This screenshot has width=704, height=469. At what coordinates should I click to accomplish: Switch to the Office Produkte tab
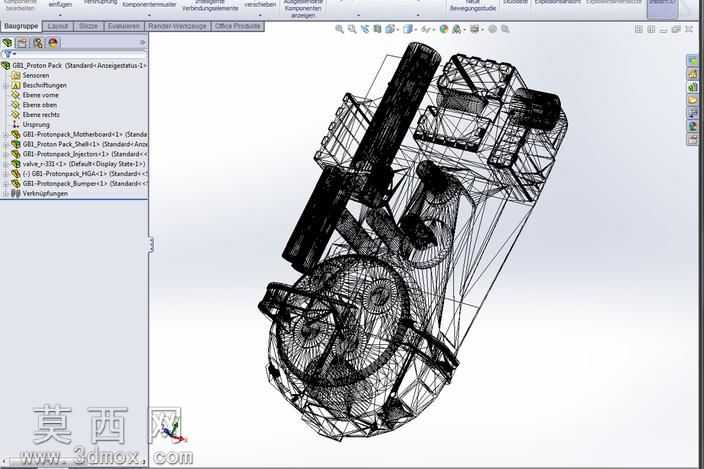238,26
